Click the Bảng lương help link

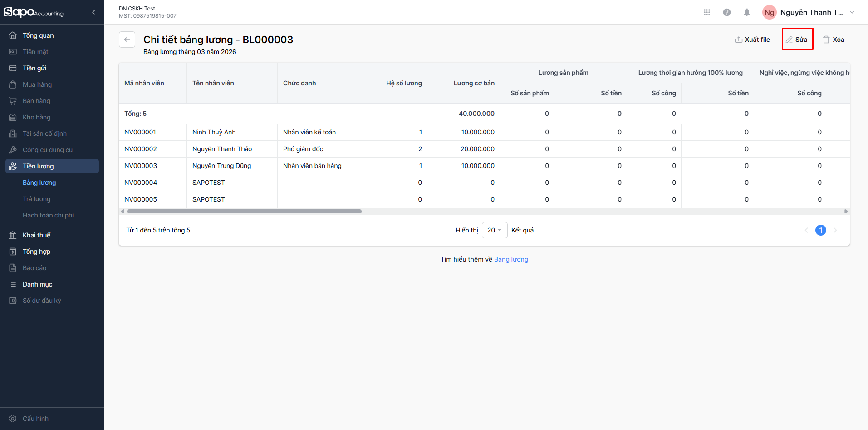click(511, 259)
